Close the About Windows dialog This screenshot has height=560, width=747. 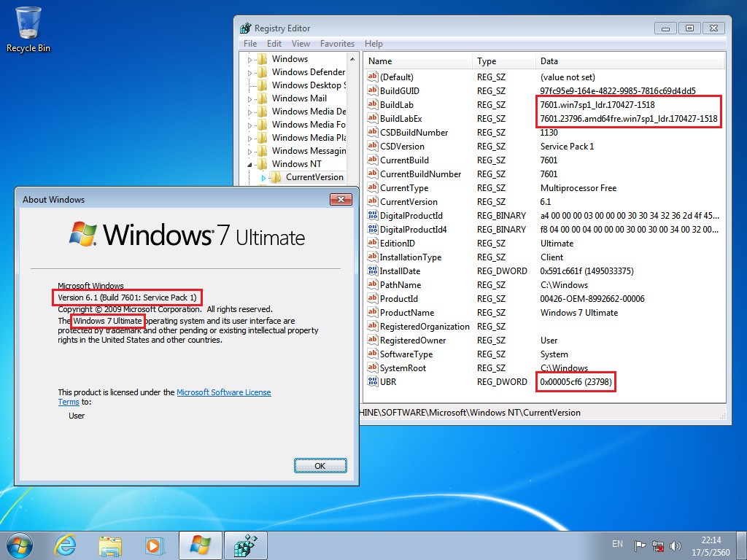[341, 200]
